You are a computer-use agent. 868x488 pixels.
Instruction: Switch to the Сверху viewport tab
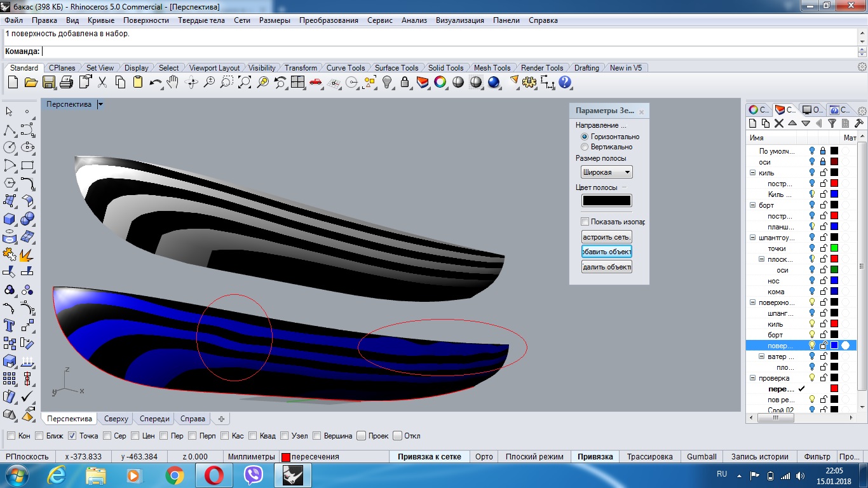[116, 419]
